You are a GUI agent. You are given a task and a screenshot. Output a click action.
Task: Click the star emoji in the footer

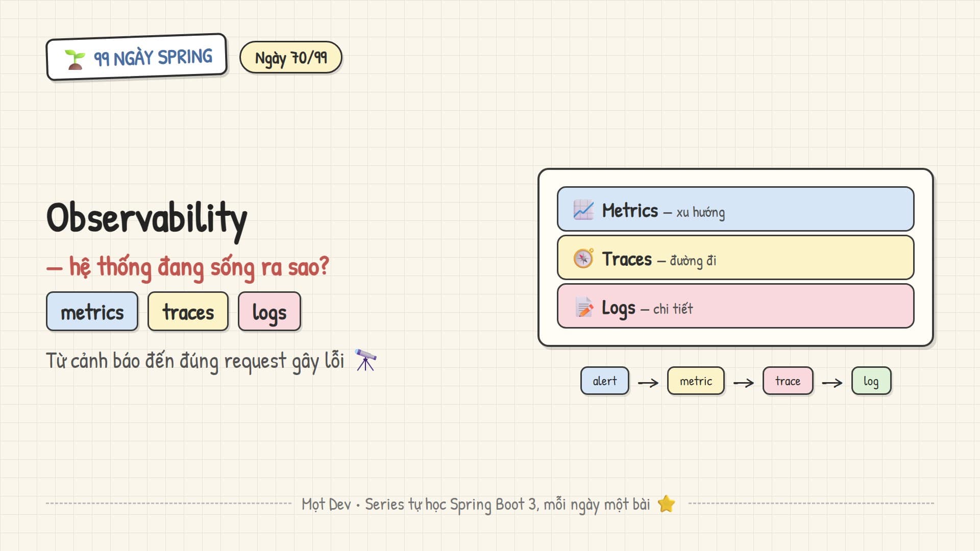(666, 504)
